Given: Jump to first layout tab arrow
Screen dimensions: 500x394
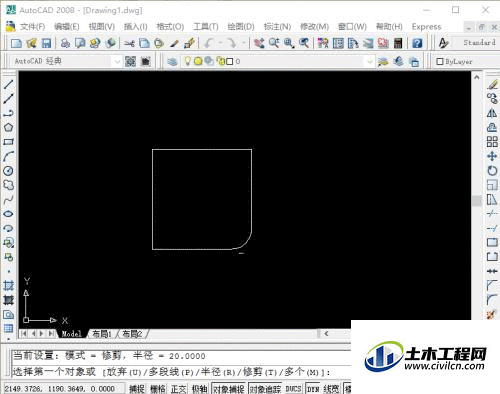Looking at the screenshot, I should (23, 333).
